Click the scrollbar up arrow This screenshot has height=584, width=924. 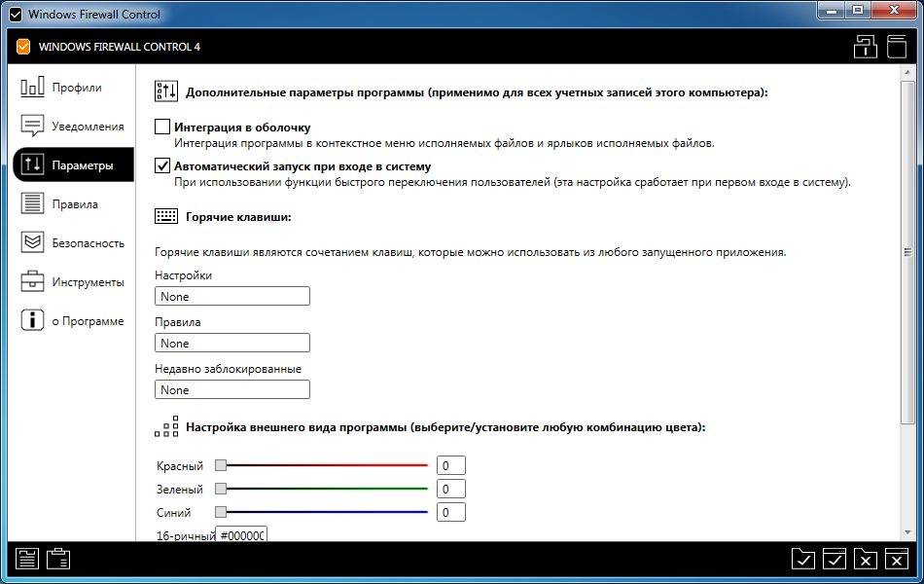[907, 73]
